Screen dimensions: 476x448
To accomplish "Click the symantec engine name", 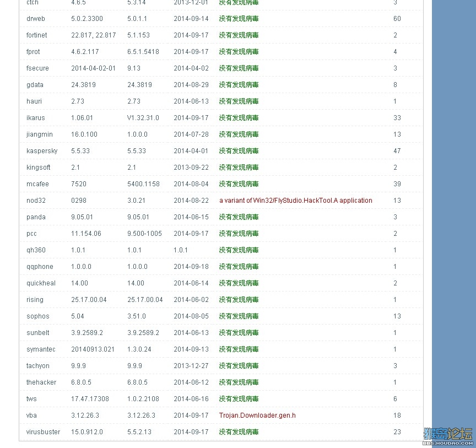I will coord(41,349).
